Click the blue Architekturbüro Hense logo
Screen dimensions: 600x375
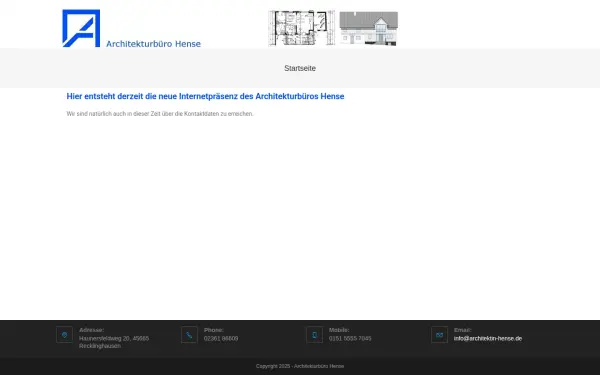point(81,28)
